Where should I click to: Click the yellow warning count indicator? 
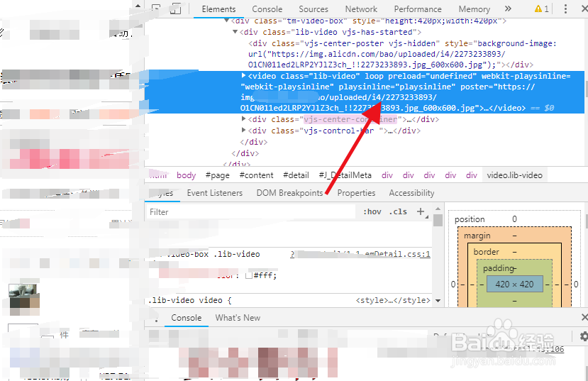[x=541, y=9]
